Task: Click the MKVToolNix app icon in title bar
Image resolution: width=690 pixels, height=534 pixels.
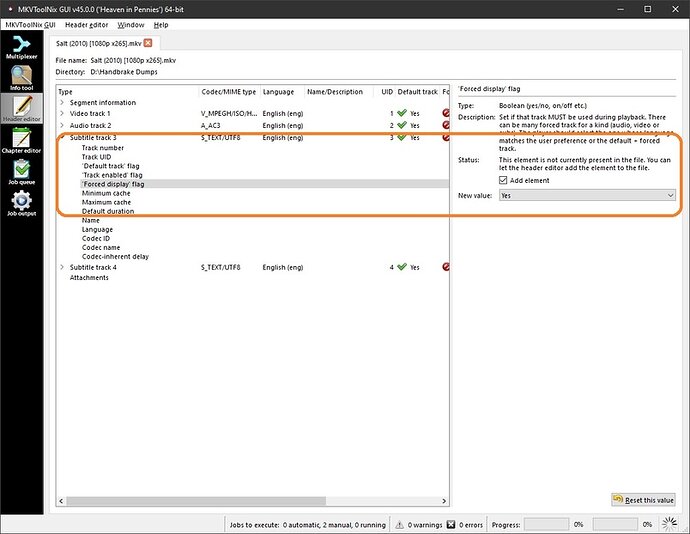Action: [10, 9]
